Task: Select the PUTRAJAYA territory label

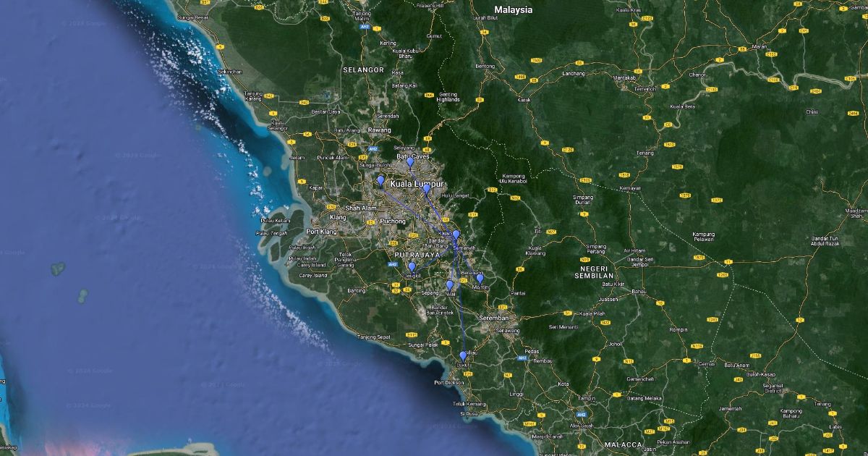Action: click(417, 256)
